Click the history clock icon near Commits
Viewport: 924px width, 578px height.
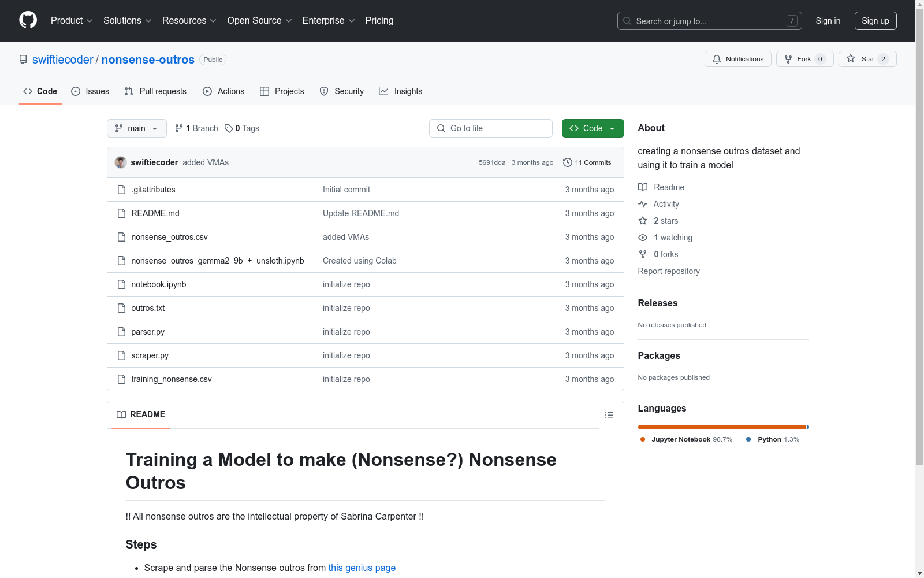point(568,162)
